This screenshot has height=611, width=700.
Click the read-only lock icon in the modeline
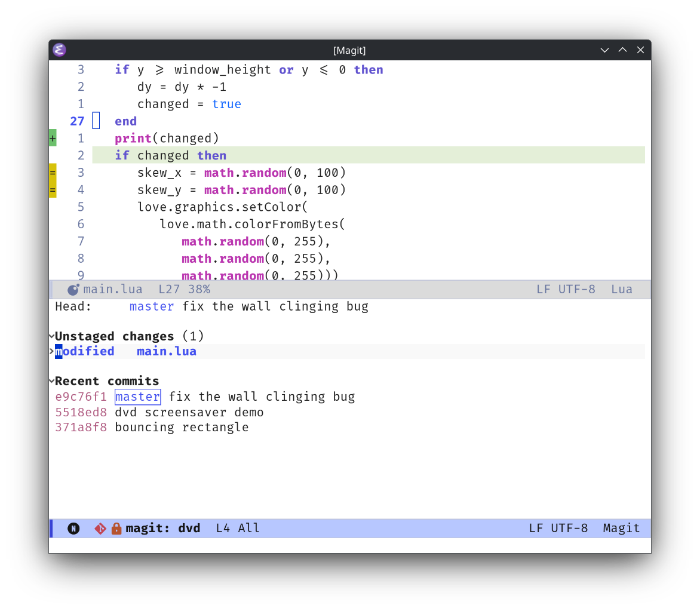click(x=116, y=529)
